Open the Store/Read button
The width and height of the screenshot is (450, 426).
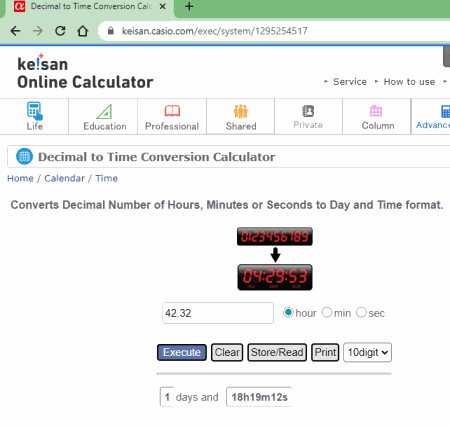point(277,352)
